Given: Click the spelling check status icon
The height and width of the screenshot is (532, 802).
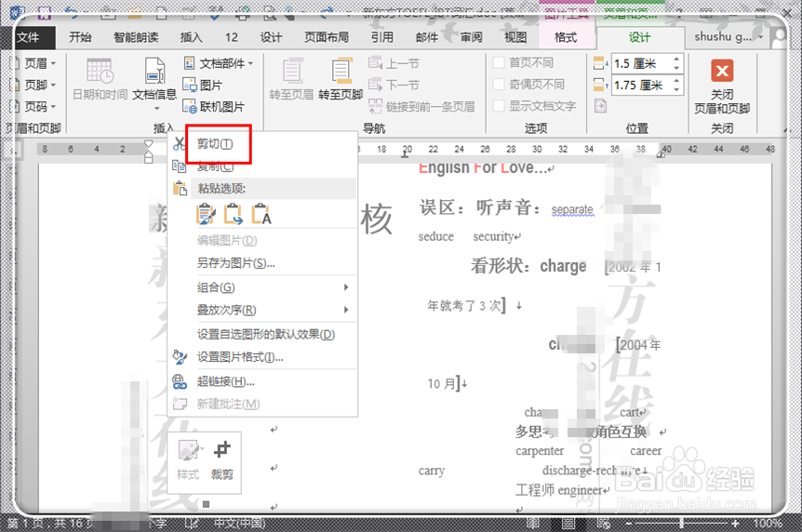Looking at the screenshot, I should (192, 524).
